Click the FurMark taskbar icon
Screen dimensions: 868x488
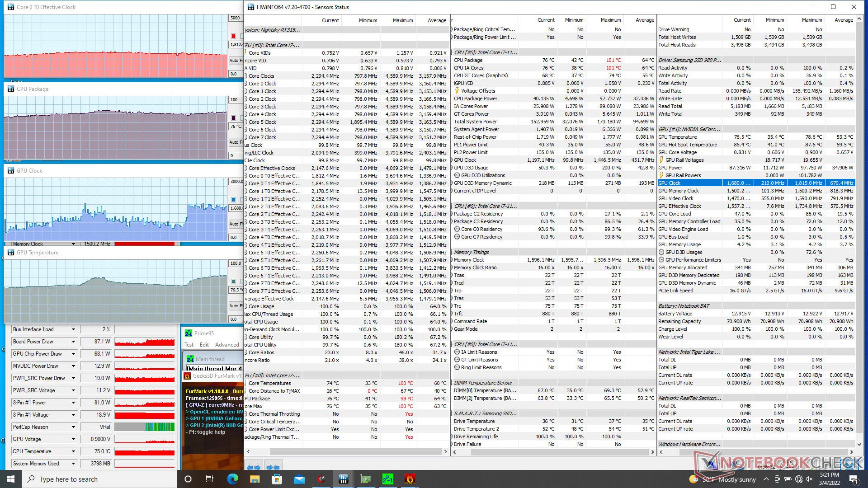pyautogui.click(x=410, y=479)
